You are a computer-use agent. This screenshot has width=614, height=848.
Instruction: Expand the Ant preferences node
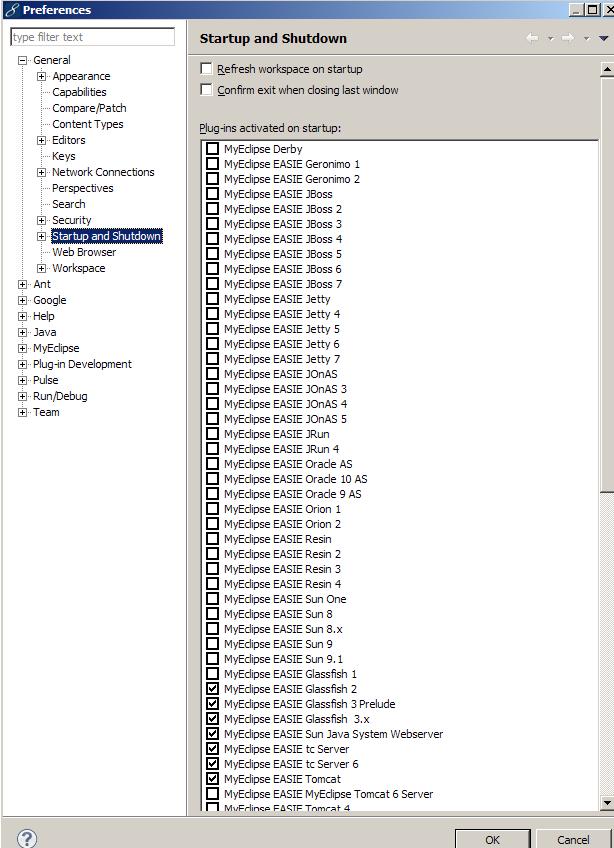[x=22, y=284]
